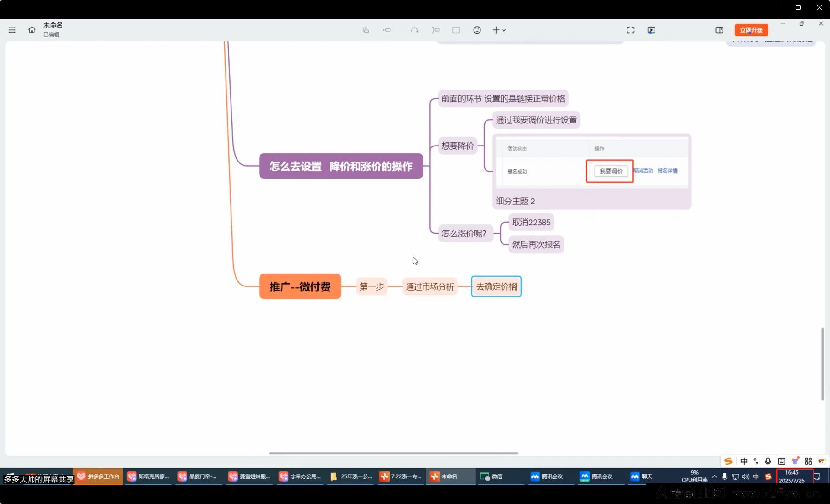
Task: Add a boundary frame around the topic
Action: pyautogui.click(x=456, y=30)
